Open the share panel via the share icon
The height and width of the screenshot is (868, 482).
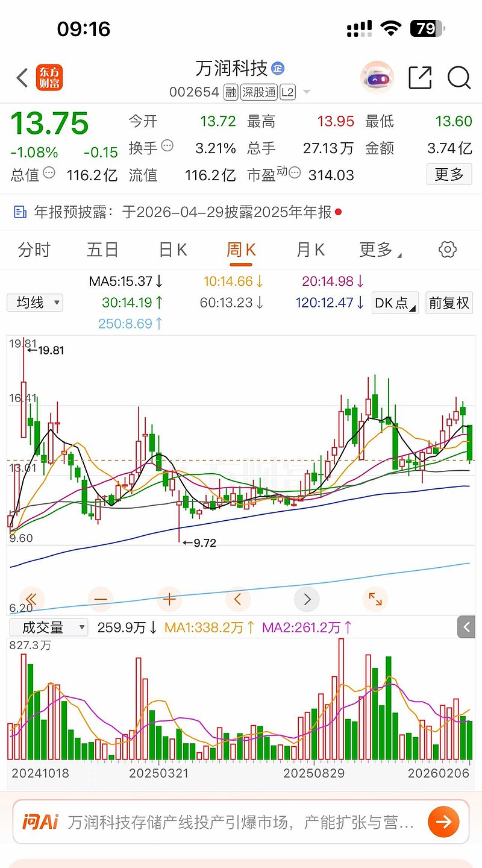[420, 78]
